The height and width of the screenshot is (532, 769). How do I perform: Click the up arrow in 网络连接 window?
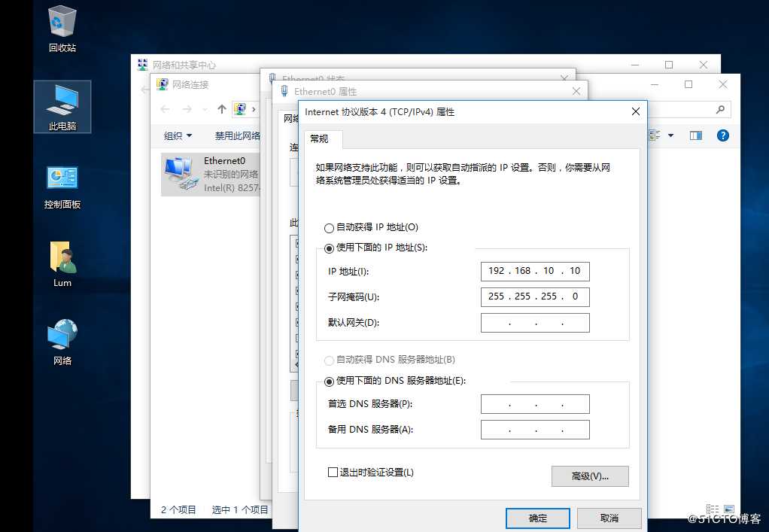(x=222, y=109)
